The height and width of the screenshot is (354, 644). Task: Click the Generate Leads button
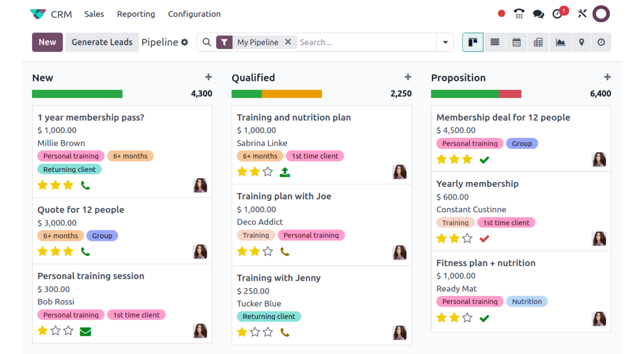(x=102, y=42)
